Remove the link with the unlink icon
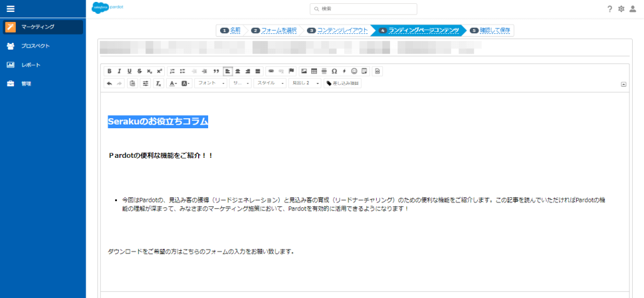 click(x=281, y=71)
